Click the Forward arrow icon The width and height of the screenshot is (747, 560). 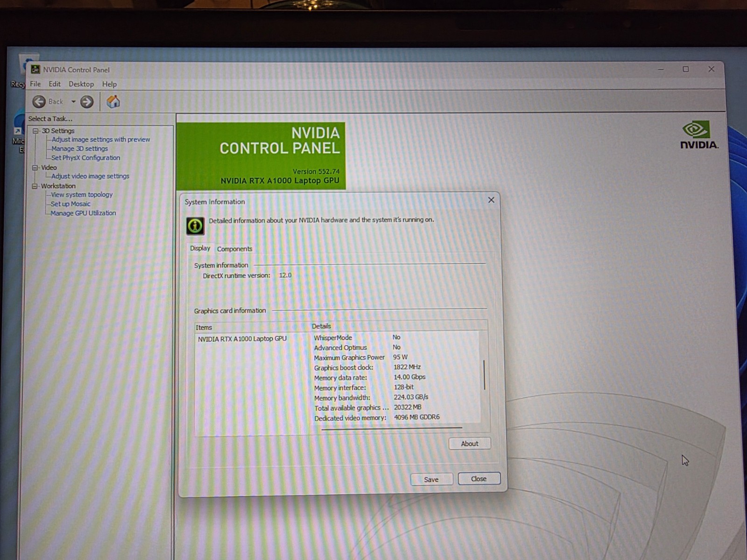coord(87,102)
